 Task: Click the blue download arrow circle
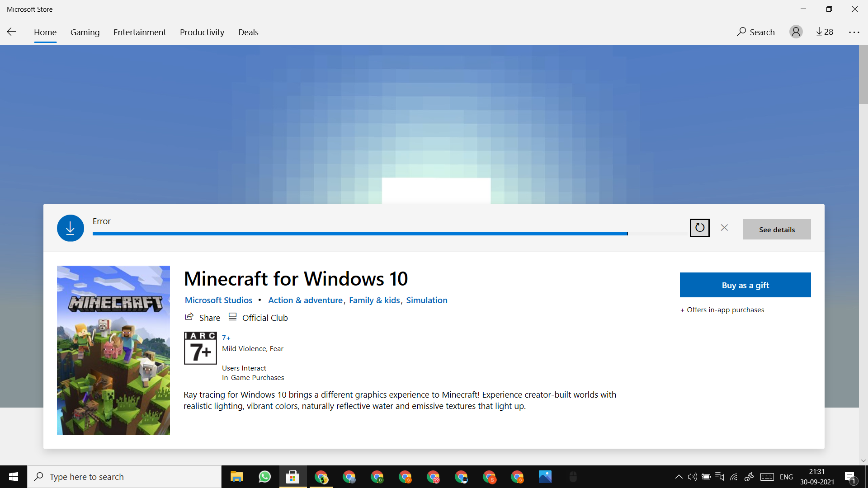point(70,228)
